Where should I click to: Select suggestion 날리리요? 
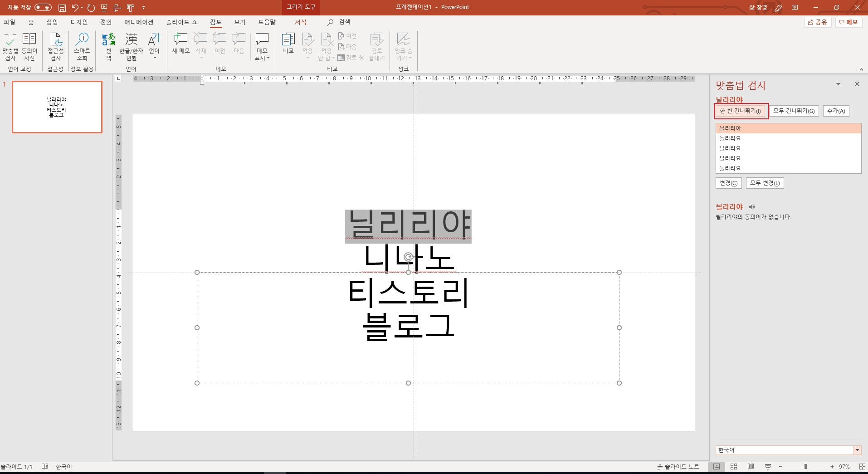pyautogui.click(x=789, y=148)
